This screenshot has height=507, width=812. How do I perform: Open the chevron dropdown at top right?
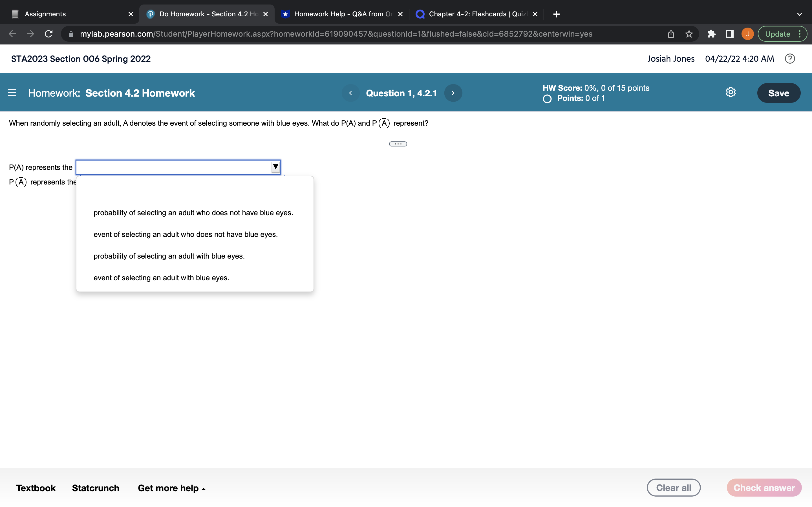(800, 14)
